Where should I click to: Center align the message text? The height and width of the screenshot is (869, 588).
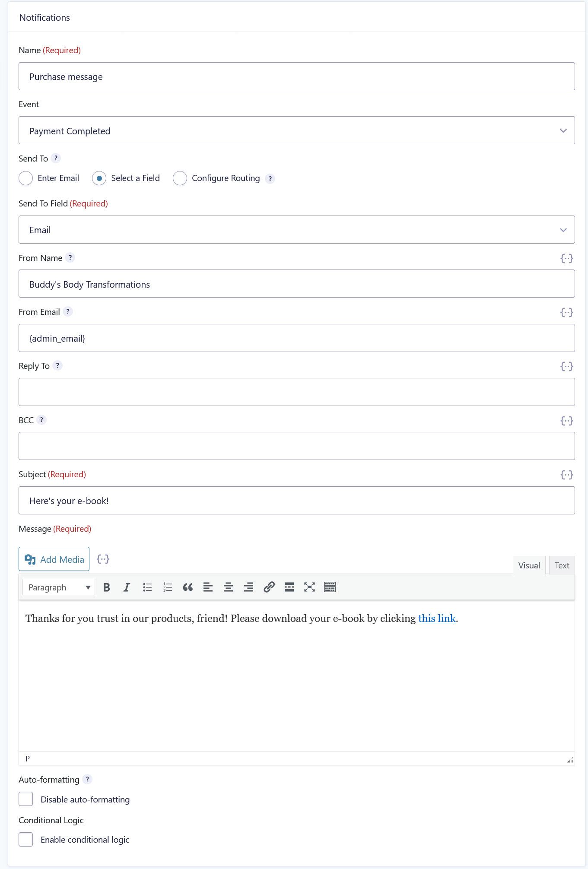228,587
